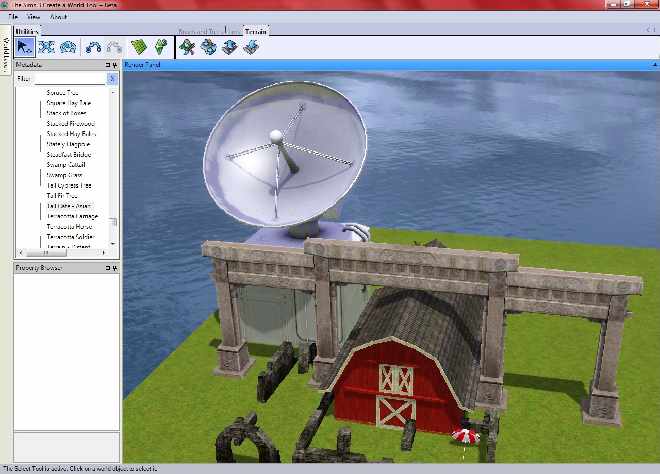The height and width of the screenshot is (474, 660).
Task: Select Terracotta Carriage in the list
Action: click(x=72, y=216)
